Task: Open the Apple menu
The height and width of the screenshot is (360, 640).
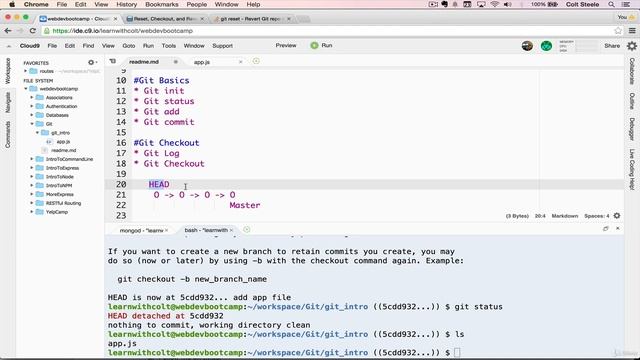Action: pyautogui.click(x=12, y=4)
